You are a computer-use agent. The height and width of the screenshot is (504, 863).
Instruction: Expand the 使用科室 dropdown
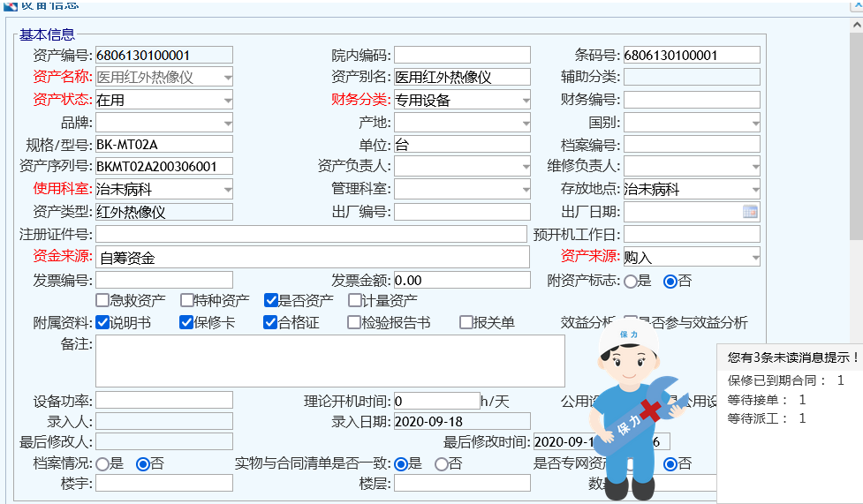pos(227,189)
